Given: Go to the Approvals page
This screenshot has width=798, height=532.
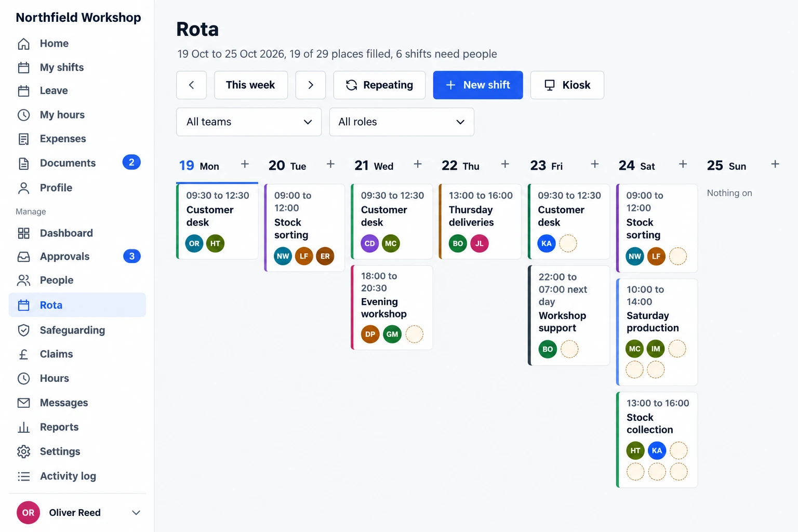Looking at the screenshot, I should 77,257.
